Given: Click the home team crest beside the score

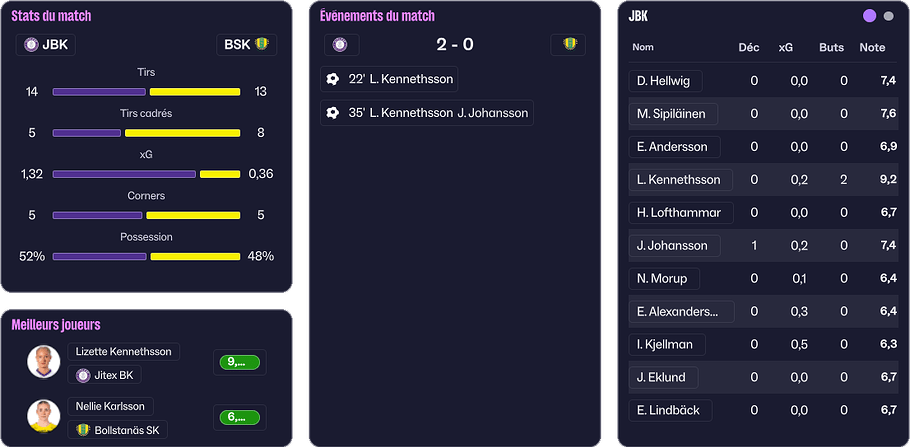Looking at the screenshot, I should tap(340, 45).
